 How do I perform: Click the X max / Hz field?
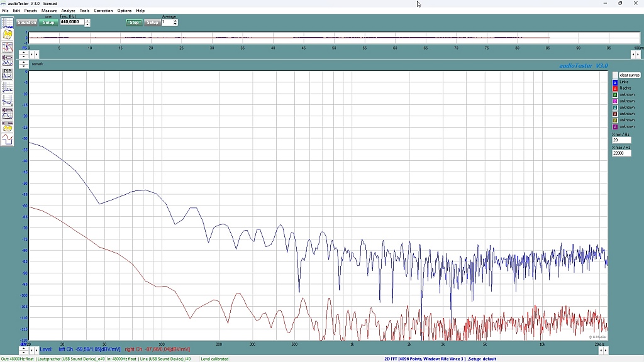coord(621,153)
